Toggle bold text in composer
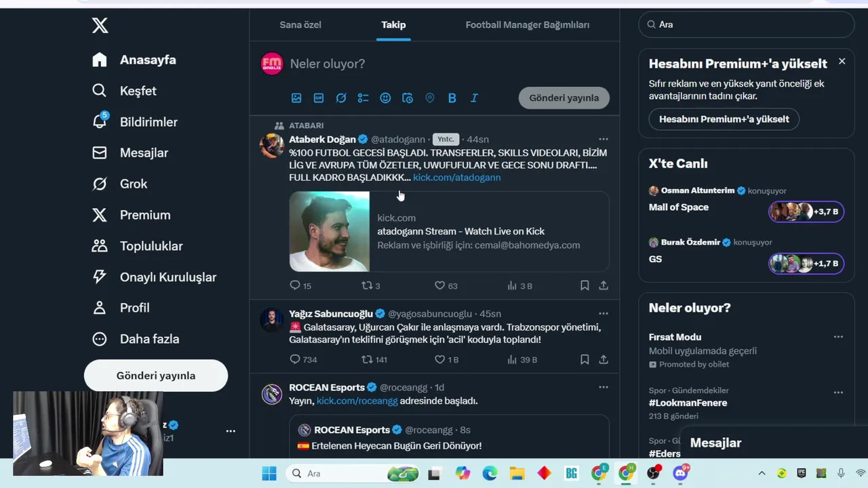This screenshot has width=868, height=488. point(452,98)
